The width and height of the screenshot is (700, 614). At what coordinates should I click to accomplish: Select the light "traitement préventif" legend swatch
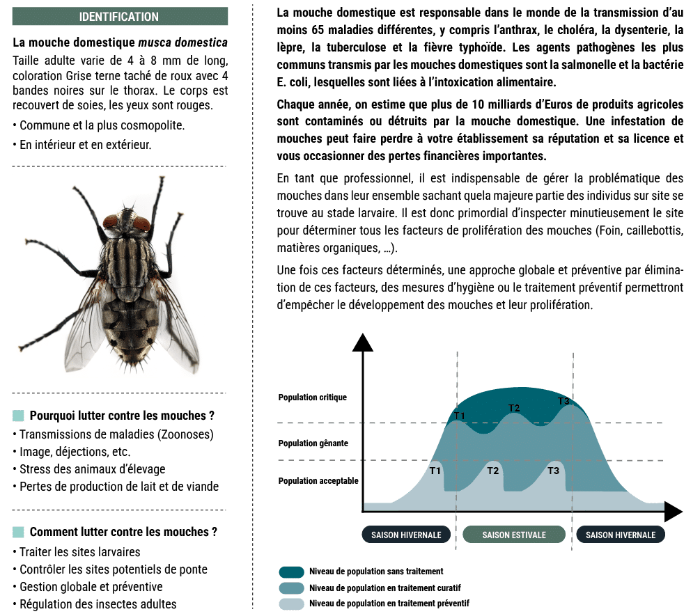click(x=291, y=604)
